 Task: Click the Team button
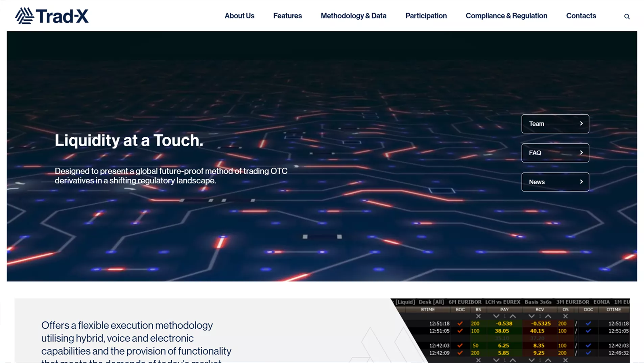pos(555,124)
